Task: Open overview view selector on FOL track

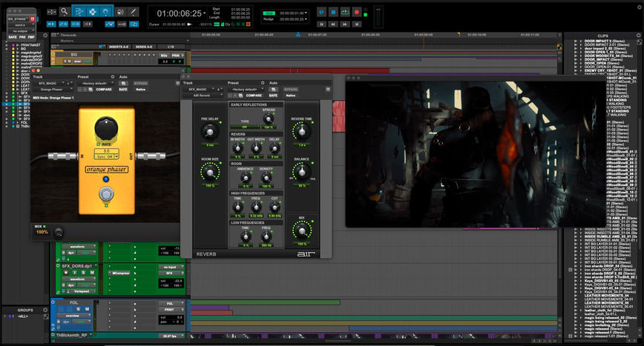Action: click(75, 316)
